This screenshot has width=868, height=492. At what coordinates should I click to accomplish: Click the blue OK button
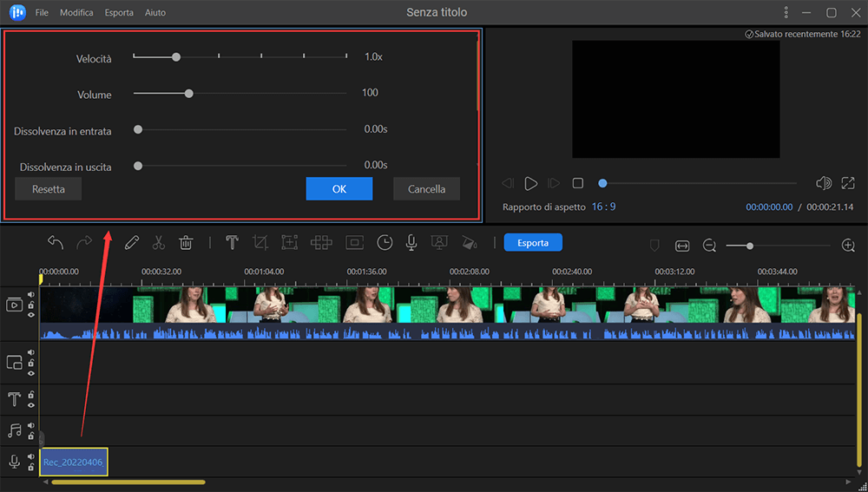[339, 189]
